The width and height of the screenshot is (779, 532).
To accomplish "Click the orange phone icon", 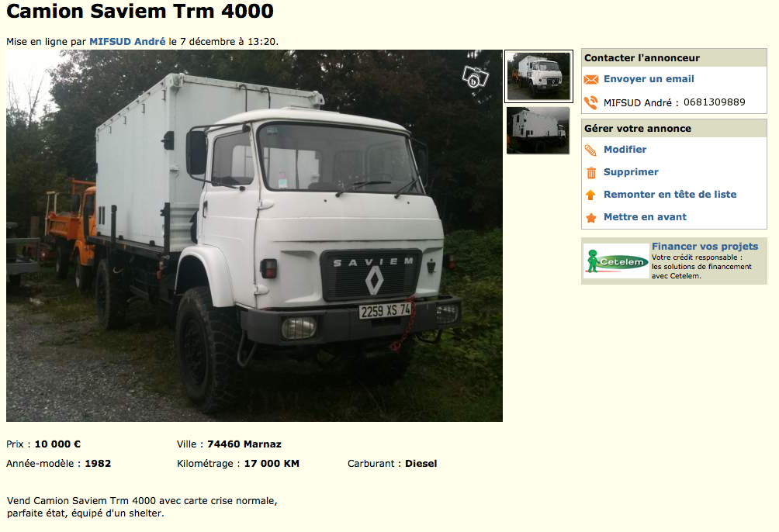I will pos(590,103).
